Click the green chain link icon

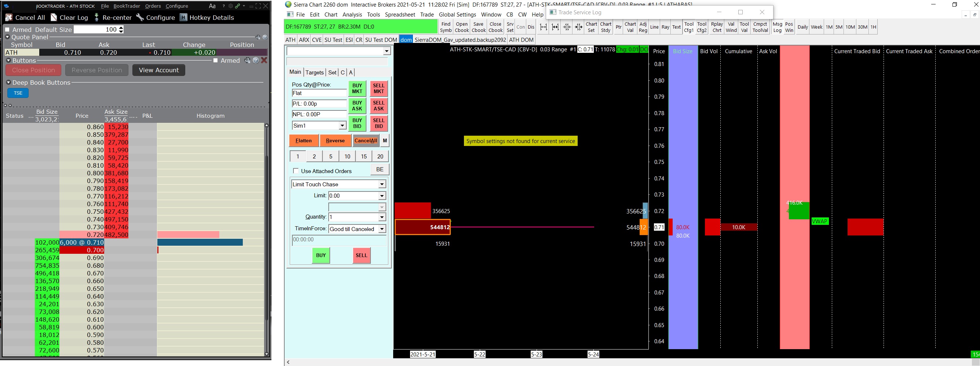[x=237, y=6]
